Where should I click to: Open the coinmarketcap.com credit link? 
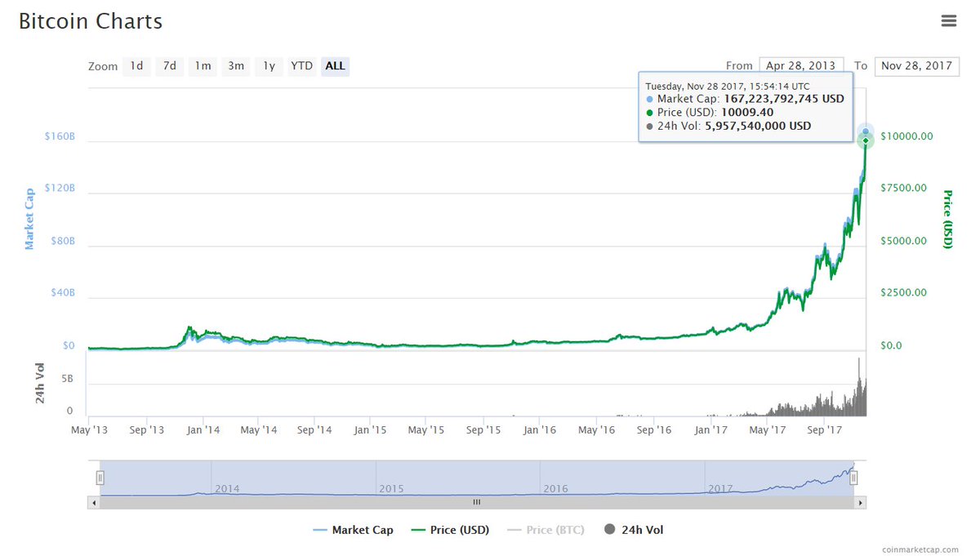[x=920, y=549]
